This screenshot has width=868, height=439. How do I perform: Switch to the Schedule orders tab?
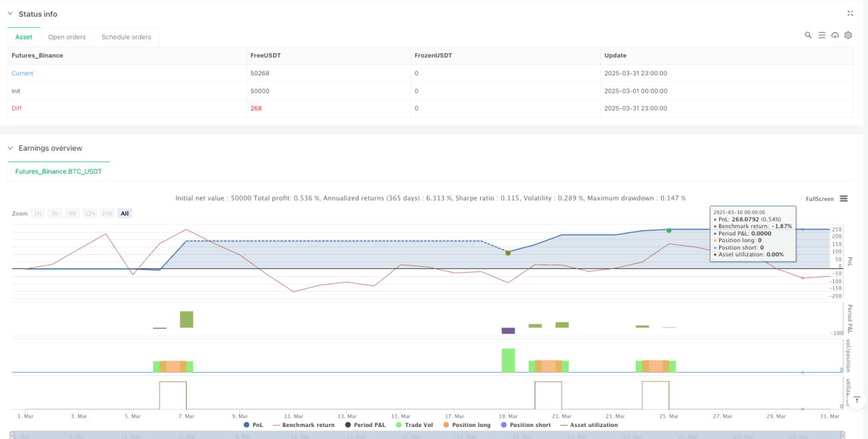coord(126,37)
